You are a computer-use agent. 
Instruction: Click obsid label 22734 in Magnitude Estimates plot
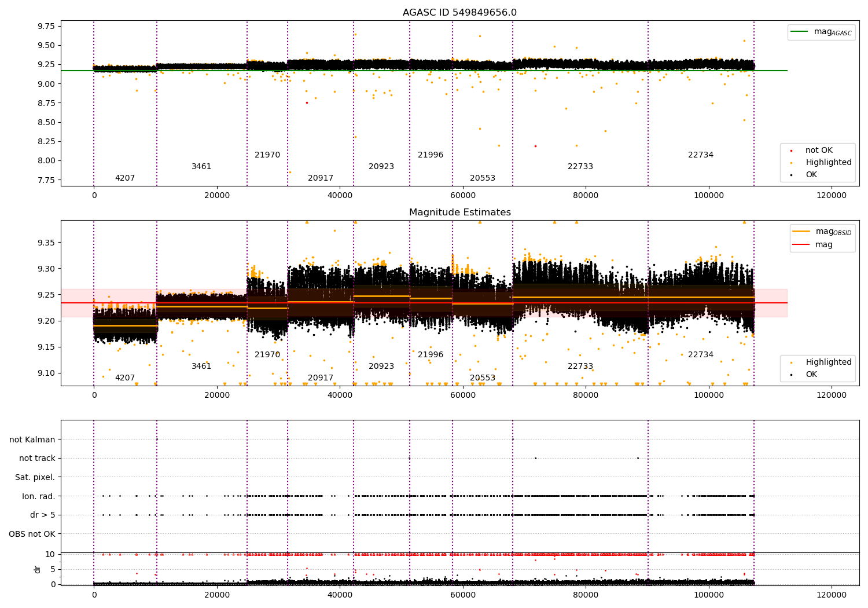pos(701,355)
